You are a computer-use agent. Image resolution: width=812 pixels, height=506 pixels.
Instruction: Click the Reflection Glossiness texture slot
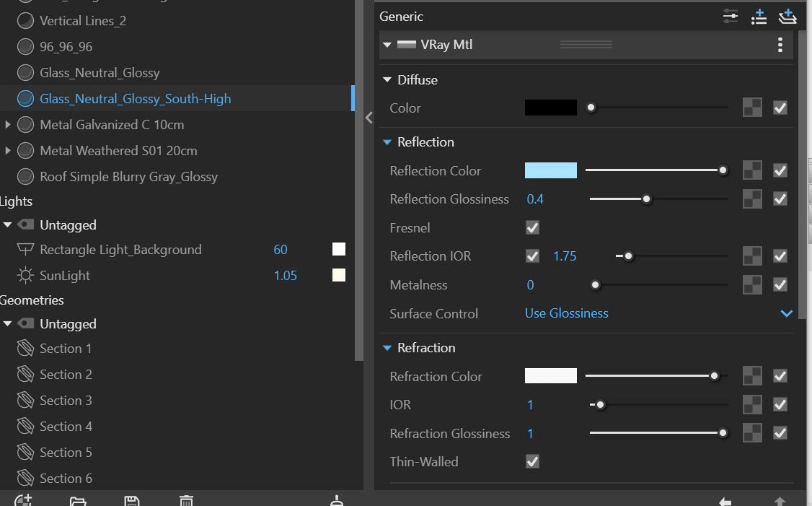pos(752,199)
